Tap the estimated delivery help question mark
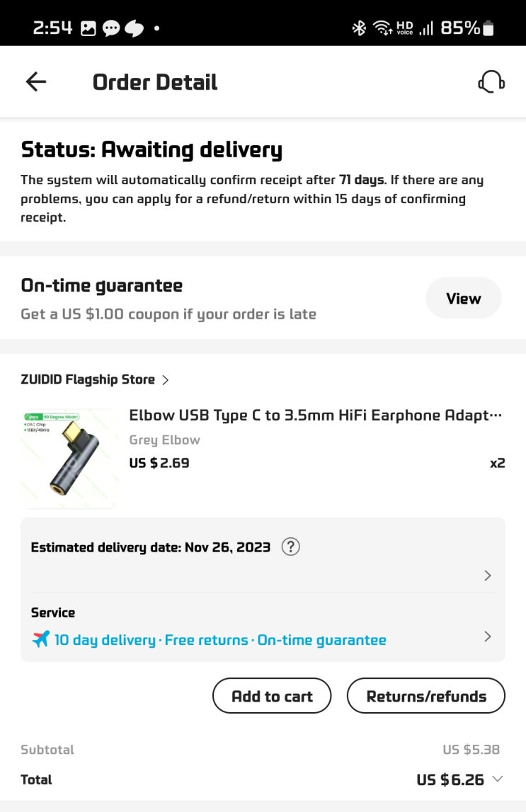 [290, 547]
